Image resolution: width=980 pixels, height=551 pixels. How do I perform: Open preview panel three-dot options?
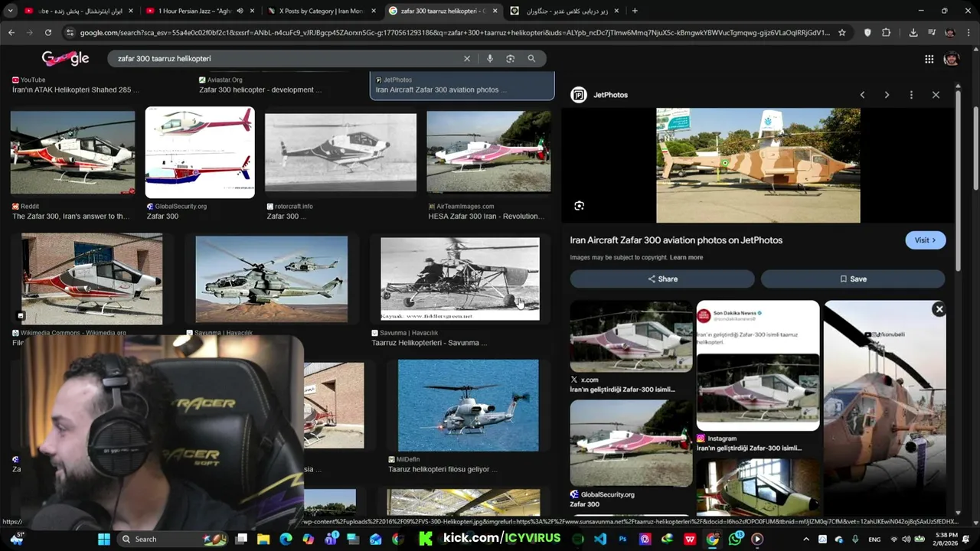911,95
